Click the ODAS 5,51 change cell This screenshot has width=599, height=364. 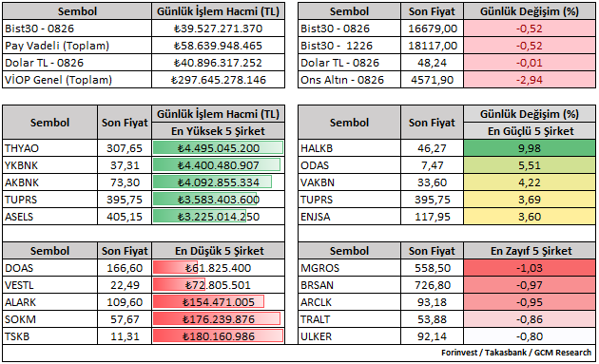point(530,165)
